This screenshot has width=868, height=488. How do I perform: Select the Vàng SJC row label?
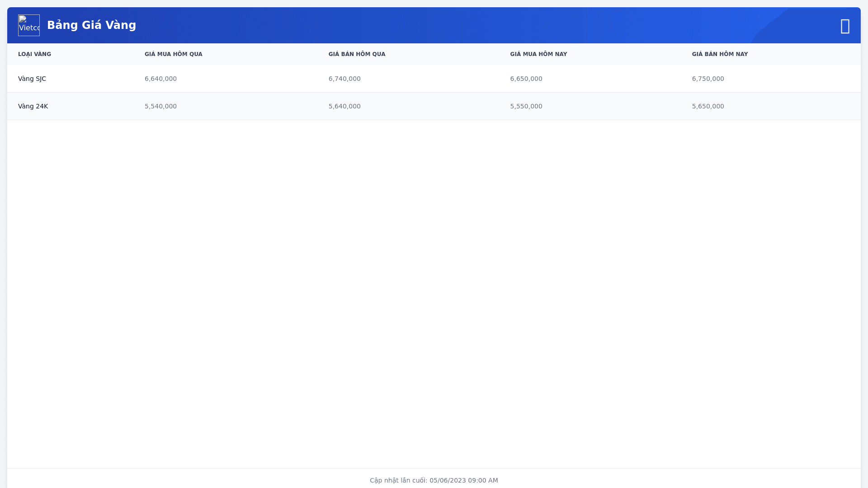(32, 79)
